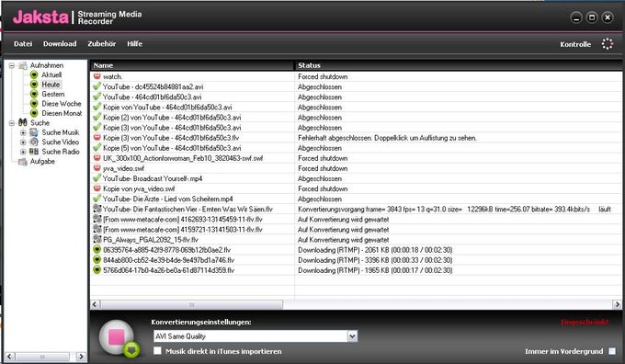Click green download icon of 06395764-a885 row
Viewport: 625px width, 364px height.
[x=97, y=249]
